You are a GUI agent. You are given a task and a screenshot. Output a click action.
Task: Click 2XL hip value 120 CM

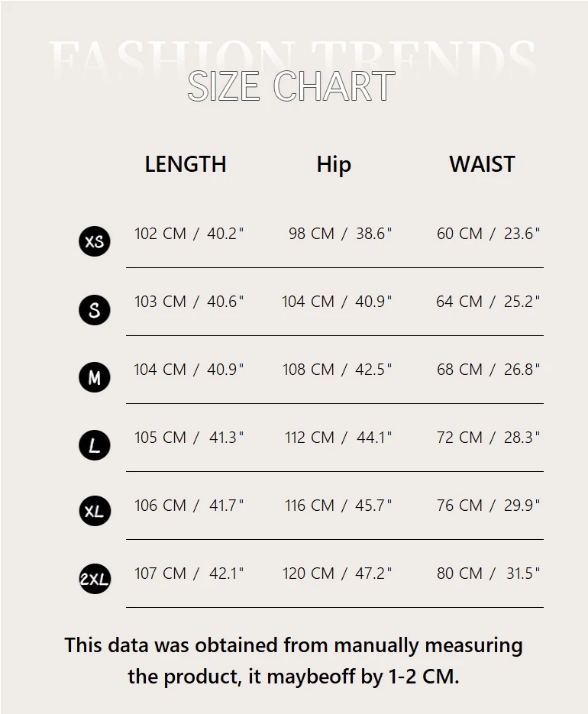(309, 573)
